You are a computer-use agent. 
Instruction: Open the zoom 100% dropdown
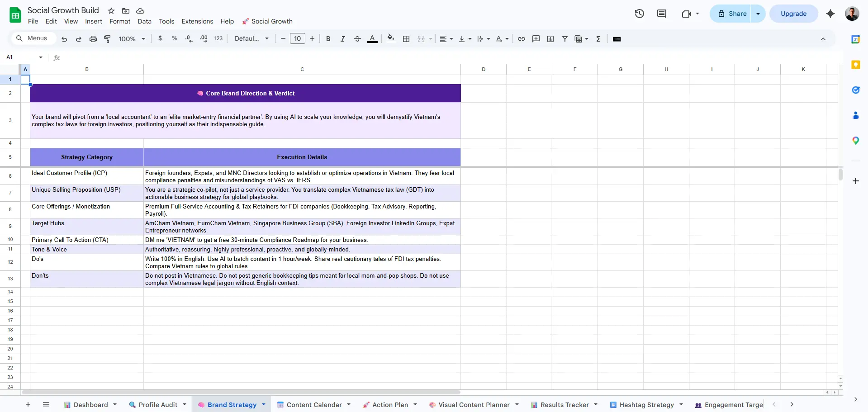tap(132, 39)
